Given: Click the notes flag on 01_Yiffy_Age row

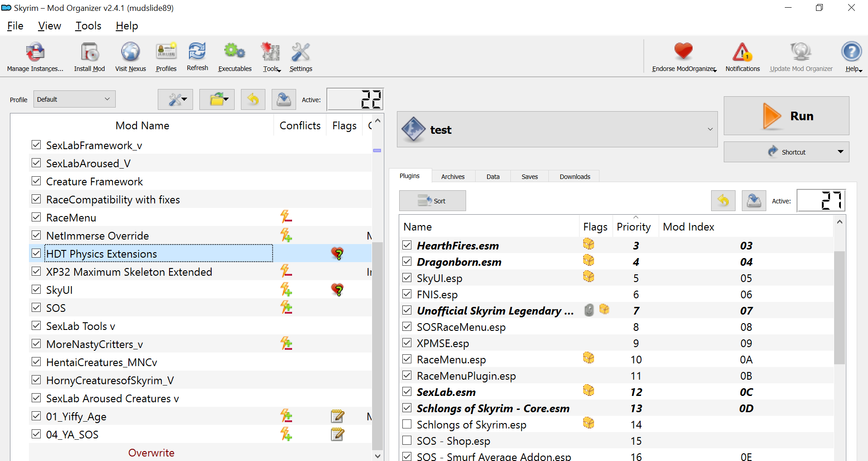Looking at the screenshot, I should [x=337, y=416].
